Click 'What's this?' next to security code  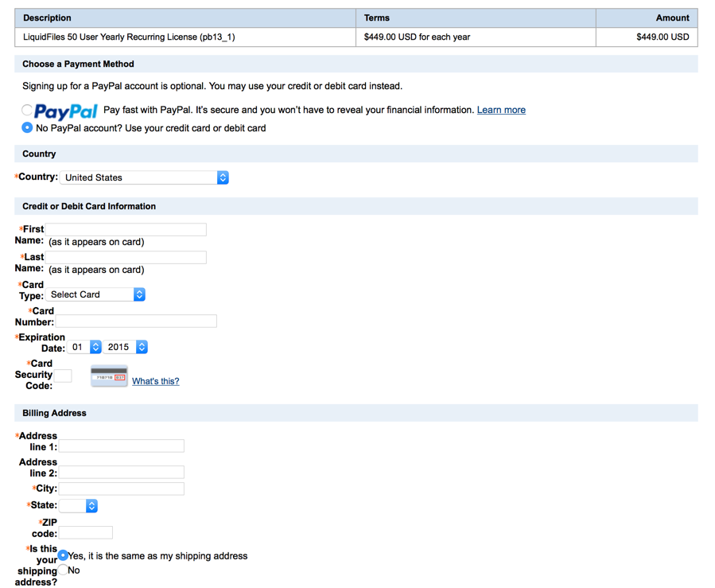156,381
